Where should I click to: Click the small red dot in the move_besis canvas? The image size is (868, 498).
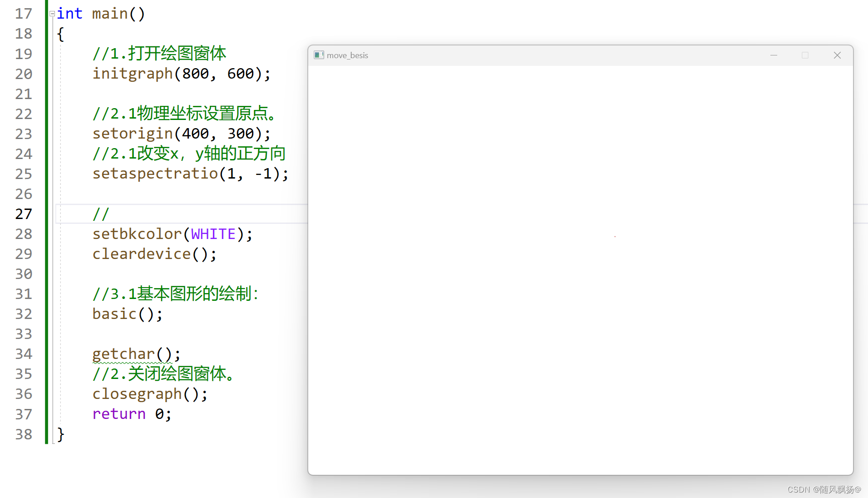pyautogui.click(x=615, y=236)
